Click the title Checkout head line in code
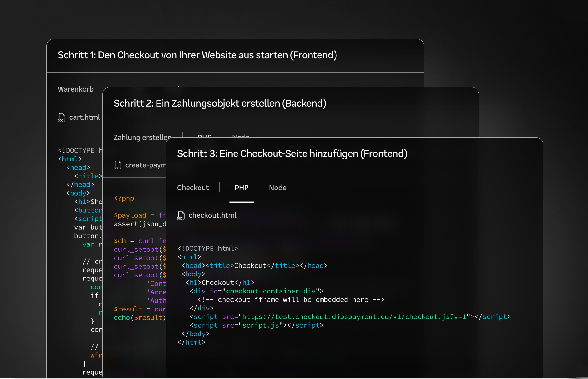The height and width of the screenshot is (379, 588). click(254, 266)
